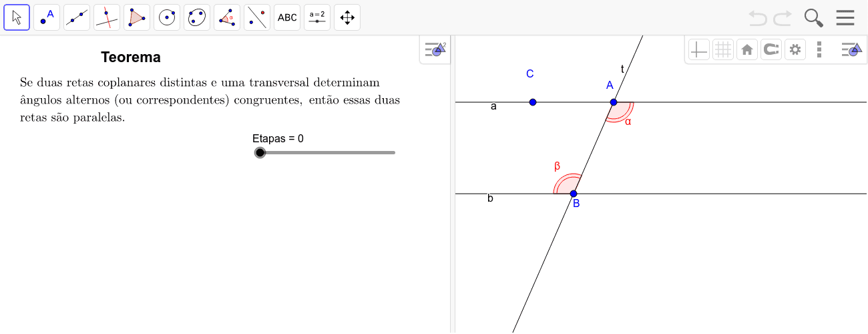Select the Slider a=2 tool
Screen dimensions: 868x334
point(317,17)
